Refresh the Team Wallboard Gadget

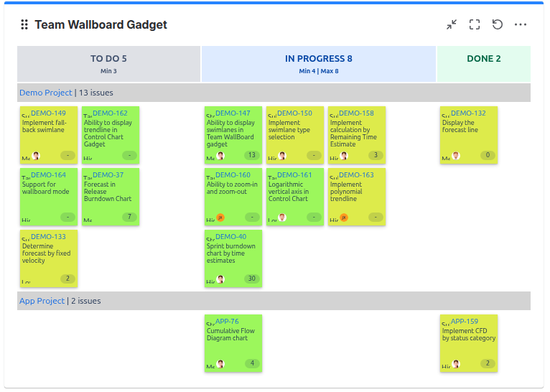pyautogui.click(x=498, y=24)
